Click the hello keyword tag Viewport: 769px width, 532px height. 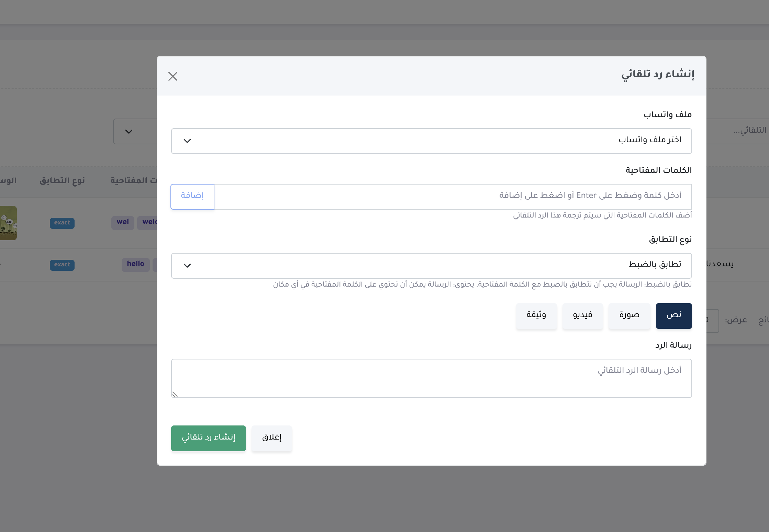pyautogui.click(x=135, y=265)
